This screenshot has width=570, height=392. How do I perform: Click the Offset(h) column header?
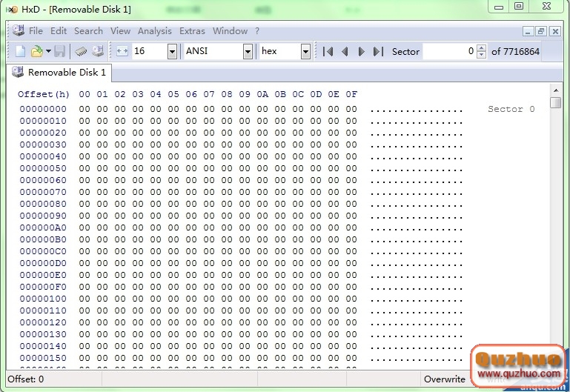44,94
